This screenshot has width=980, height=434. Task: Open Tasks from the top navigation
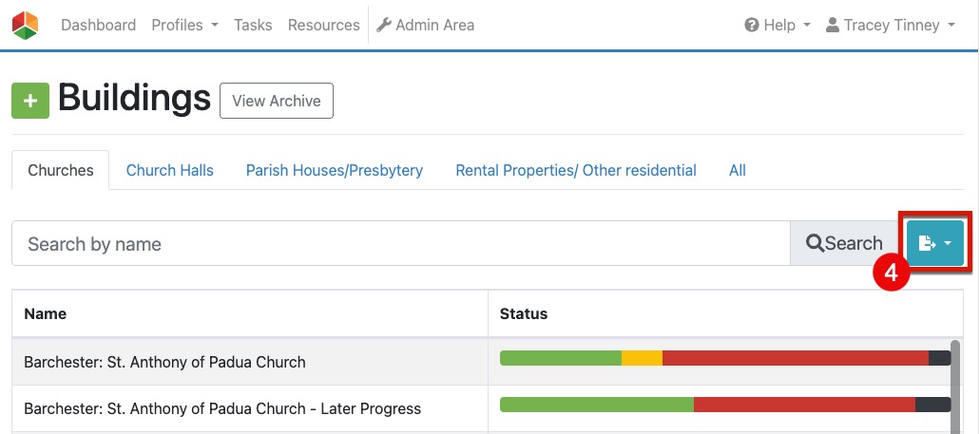click(253, 26)
